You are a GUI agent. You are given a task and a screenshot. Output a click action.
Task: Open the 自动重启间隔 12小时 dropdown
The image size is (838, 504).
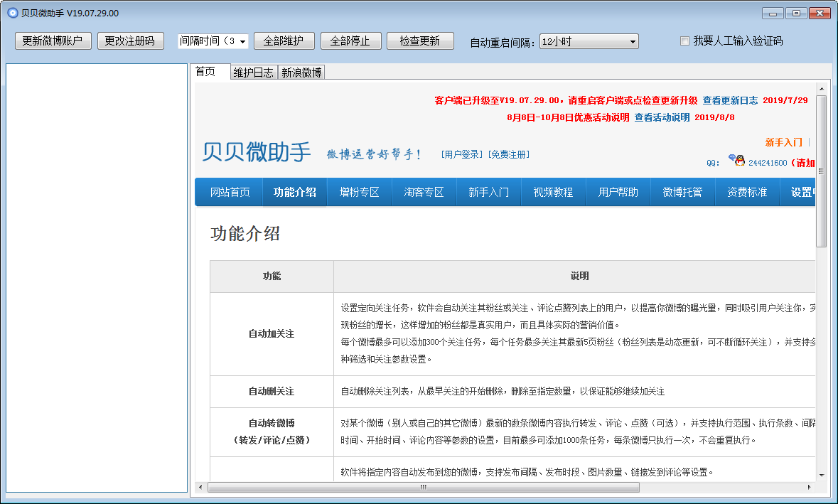[x=589, y=42]
